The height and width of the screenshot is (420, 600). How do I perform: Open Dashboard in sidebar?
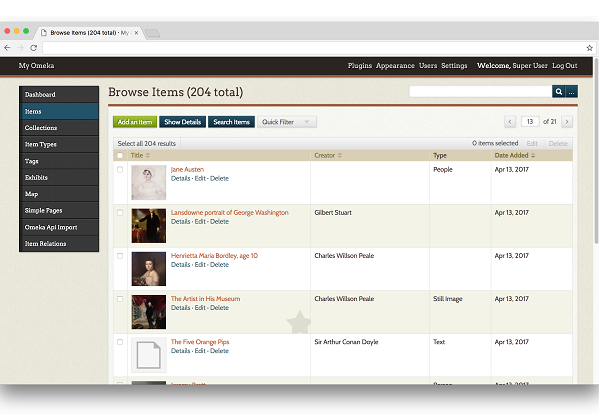tap(59, 94)
